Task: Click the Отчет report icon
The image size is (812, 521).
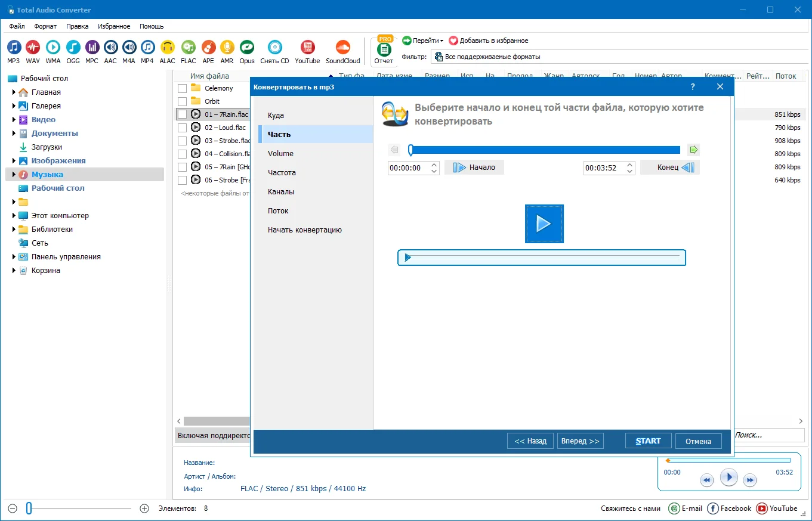Action: point(384,50)
